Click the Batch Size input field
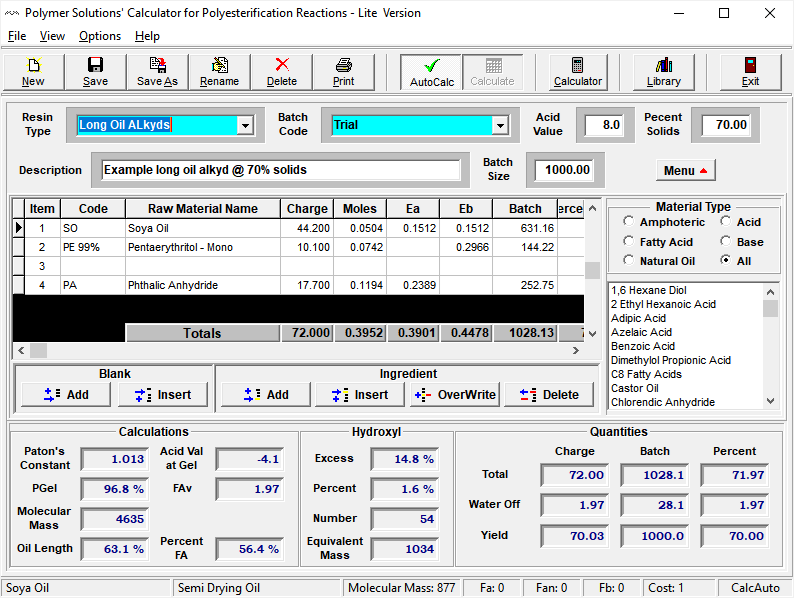 pyautogui.click(x=562, y=170)
